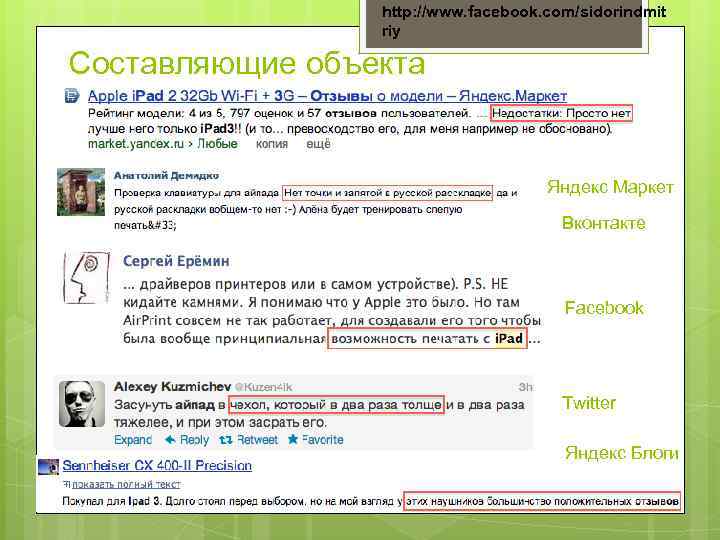This screenshot has height=540, width=720.
Task: Click the author name Анатолий Демидко
Action: click(166, 175)
